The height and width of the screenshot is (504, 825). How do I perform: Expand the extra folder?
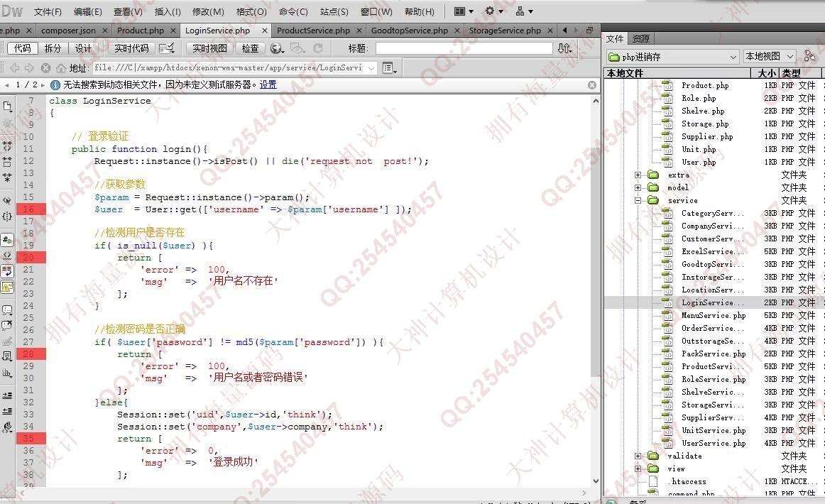[638, 175]
